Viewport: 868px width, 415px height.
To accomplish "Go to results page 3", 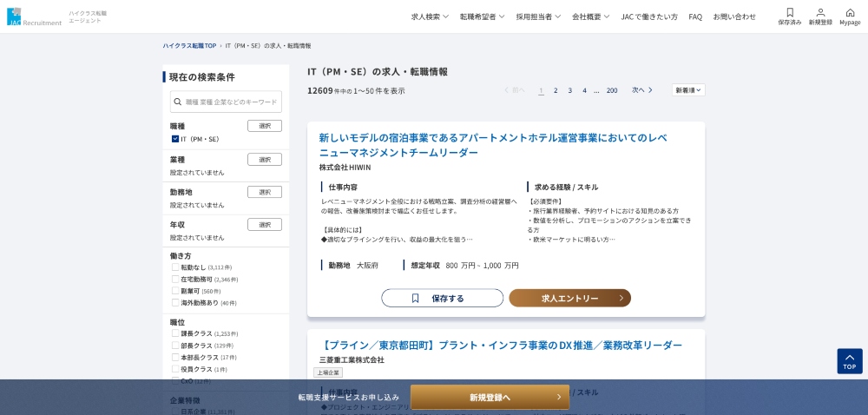I will pos(569,90).
